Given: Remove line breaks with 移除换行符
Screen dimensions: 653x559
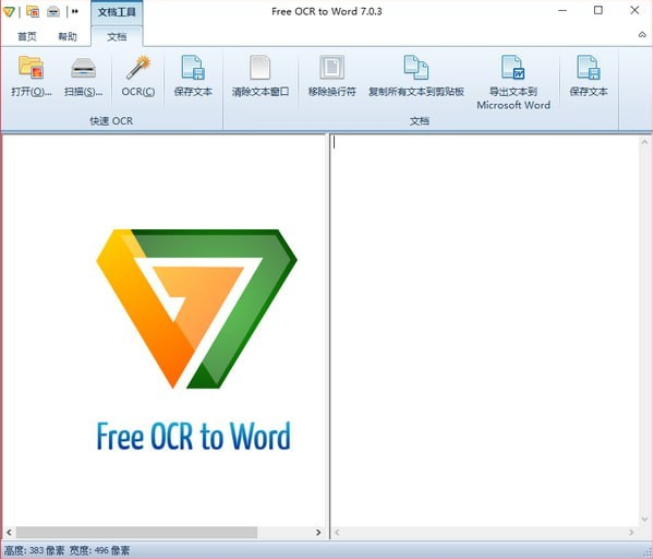Looking at the screenshot, I should [332, 77].
